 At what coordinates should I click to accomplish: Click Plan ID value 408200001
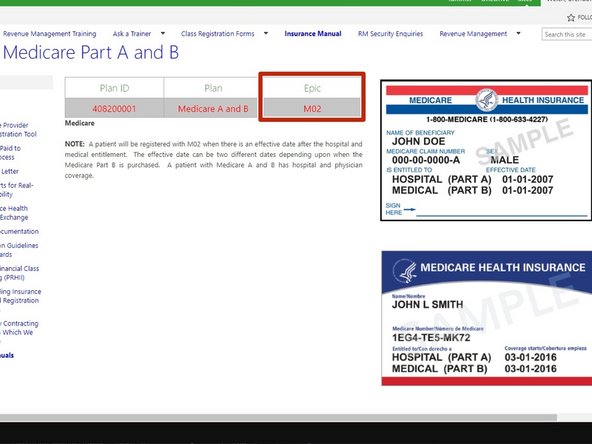(114, 109)
